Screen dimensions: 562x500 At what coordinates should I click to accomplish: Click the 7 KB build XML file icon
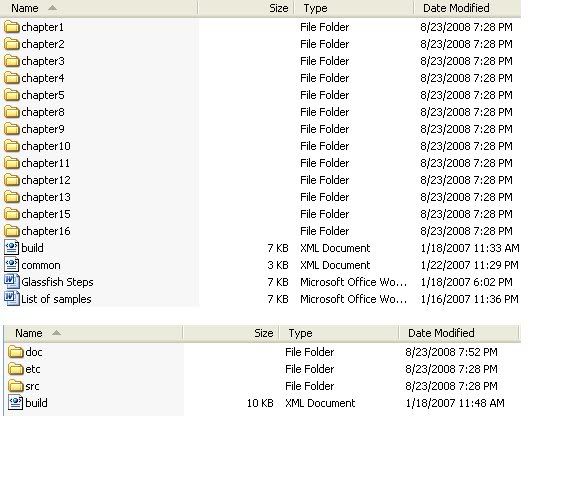coord(11,248)
